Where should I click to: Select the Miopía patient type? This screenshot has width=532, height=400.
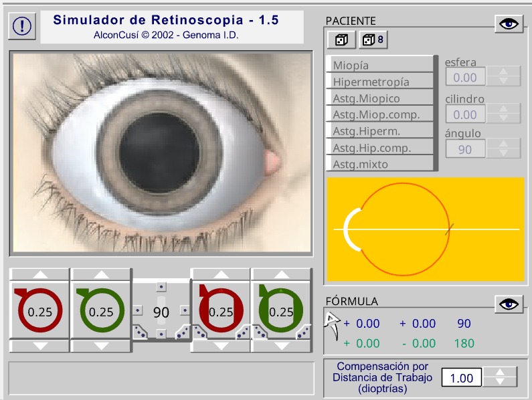[x=380, y=65]
